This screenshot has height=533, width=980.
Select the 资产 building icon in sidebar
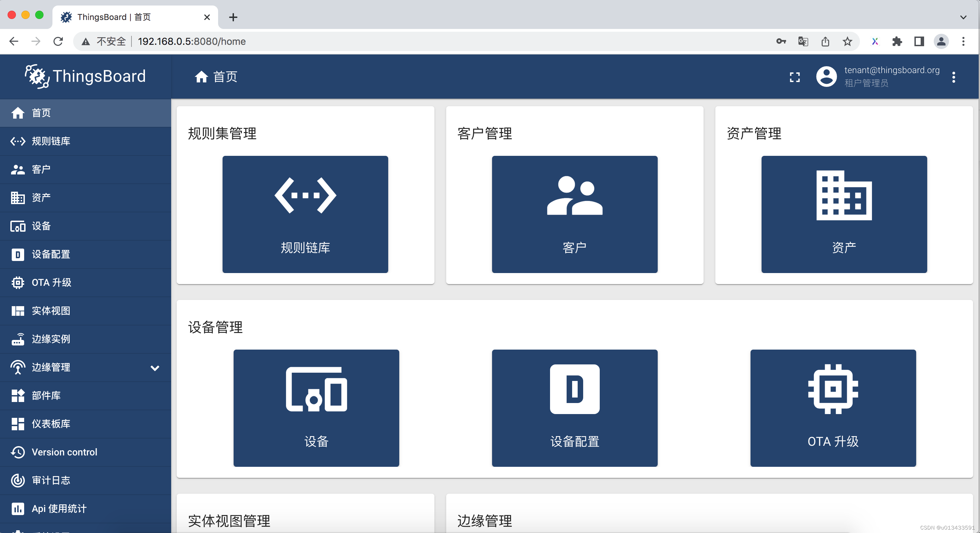tap(18, 198)
